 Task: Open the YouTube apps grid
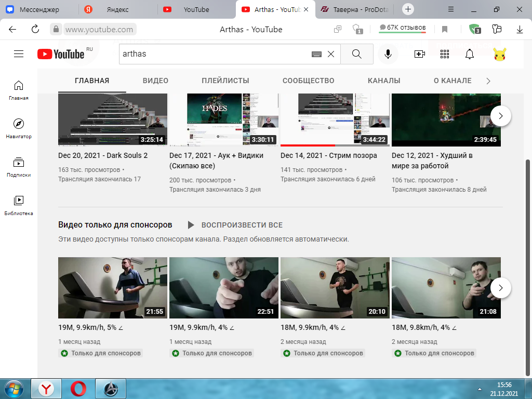[x=444, y=54]
